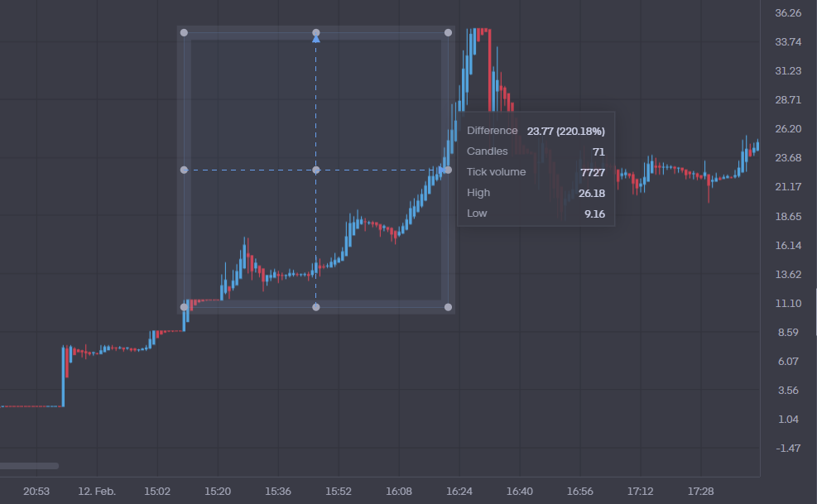Viewport: 817px width, 504px height.
Task: Click the Difference 23.77 (220.18%) value in tooltip
Action: [x=565, y=131]
